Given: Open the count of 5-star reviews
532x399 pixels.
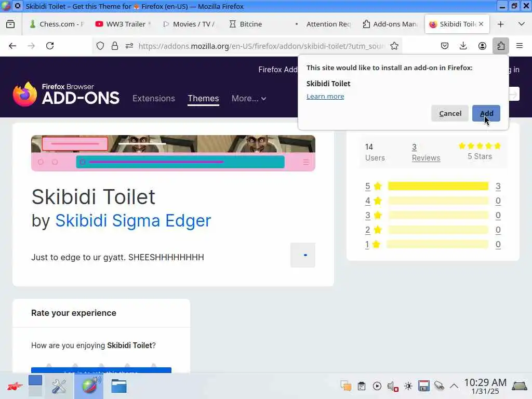Looking at the screenshot, I should pyautogui.click(x=498, y=186).
